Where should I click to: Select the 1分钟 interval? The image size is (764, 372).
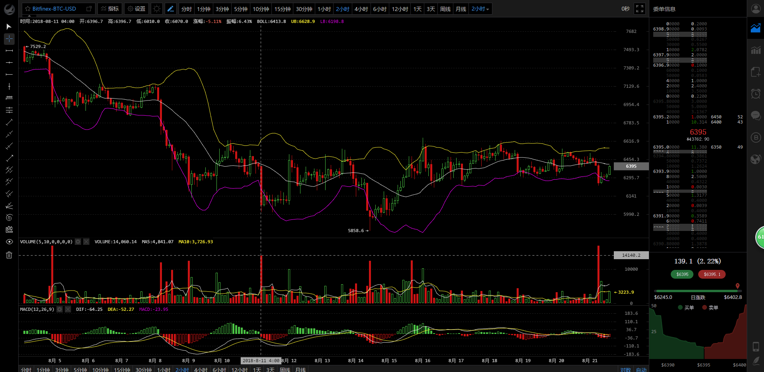click(x=204, y=9)
